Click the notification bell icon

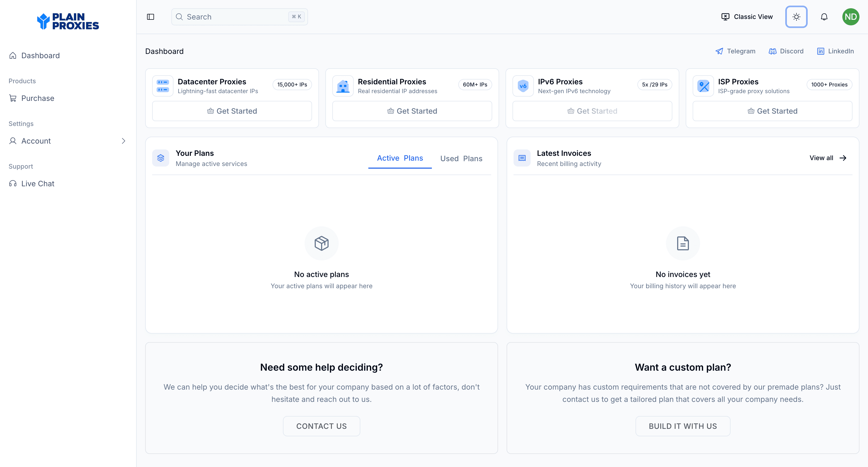pos(824,17)
